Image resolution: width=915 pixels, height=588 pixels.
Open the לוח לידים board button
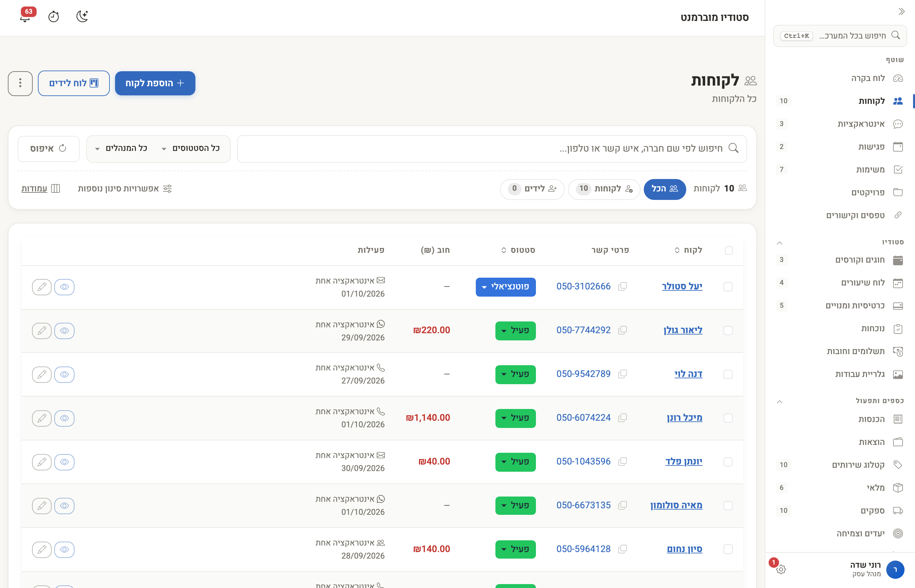74,83
